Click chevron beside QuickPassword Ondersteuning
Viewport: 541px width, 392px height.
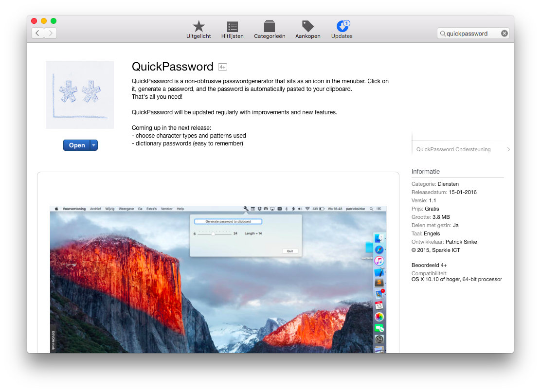(x=508, y=149)
